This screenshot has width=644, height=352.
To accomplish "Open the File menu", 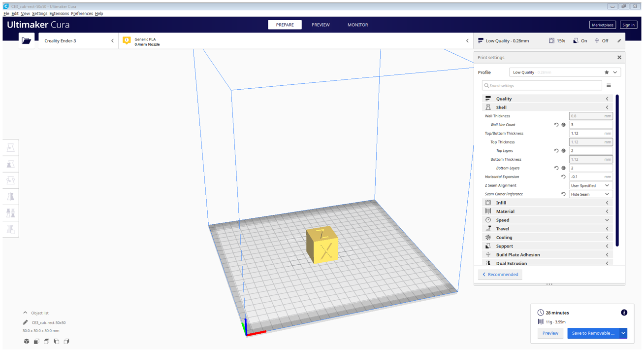I will (6, 13).
